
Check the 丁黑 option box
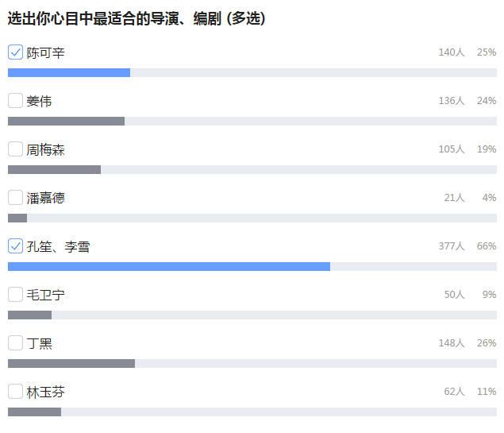point(15,343)
